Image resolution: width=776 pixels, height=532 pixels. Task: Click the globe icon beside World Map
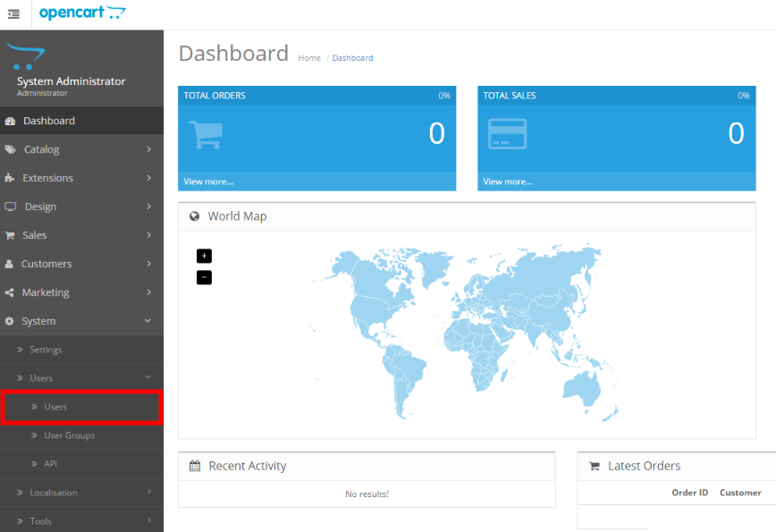pyautogui.click(x=195, y=216)
